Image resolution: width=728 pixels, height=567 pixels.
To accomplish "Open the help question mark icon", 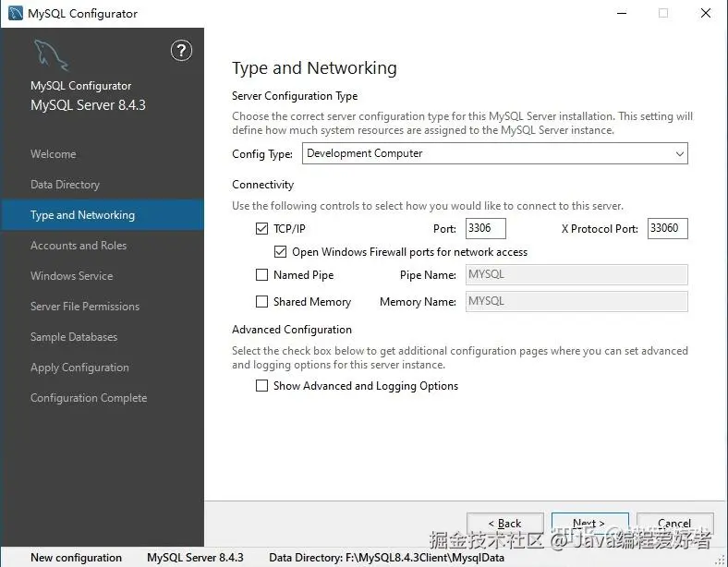I will 181,51.
